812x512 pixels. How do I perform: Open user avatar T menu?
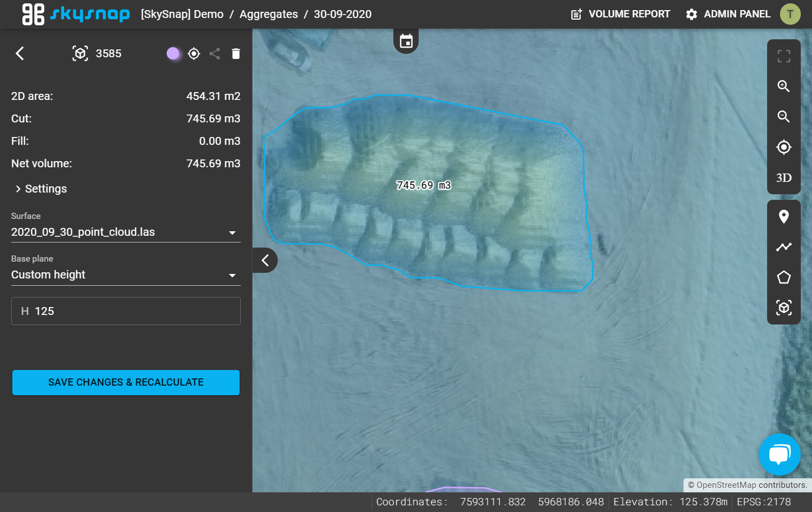(790, 14)
